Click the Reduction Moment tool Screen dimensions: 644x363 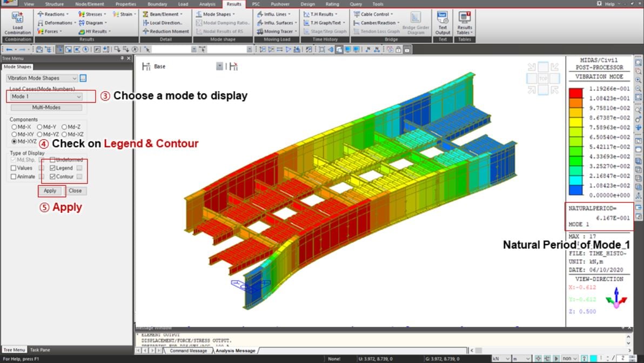(165, 31)
